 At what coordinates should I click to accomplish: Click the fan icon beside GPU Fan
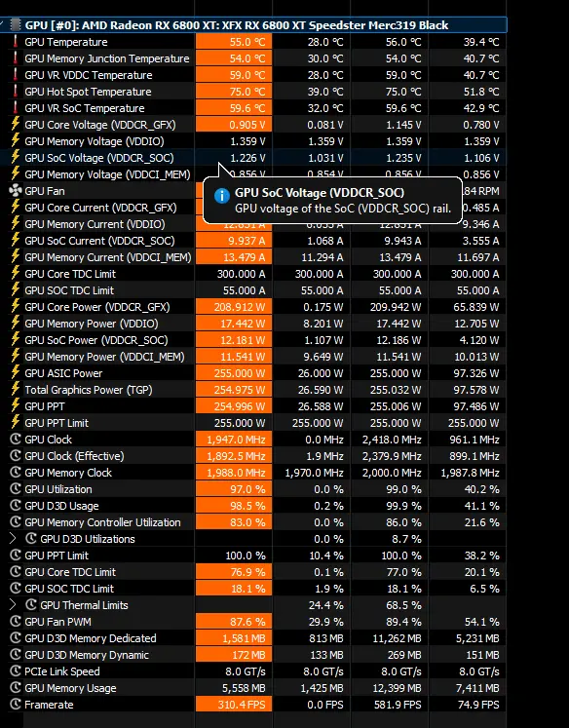(x=16, y=191)
